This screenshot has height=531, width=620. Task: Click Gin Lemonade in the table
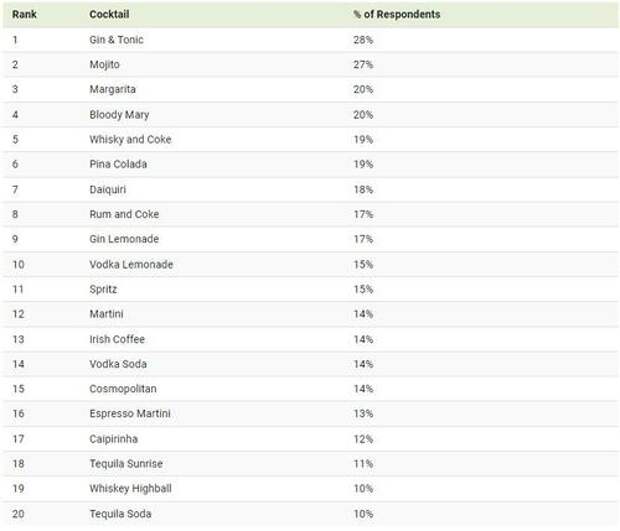tap(124, 239)
